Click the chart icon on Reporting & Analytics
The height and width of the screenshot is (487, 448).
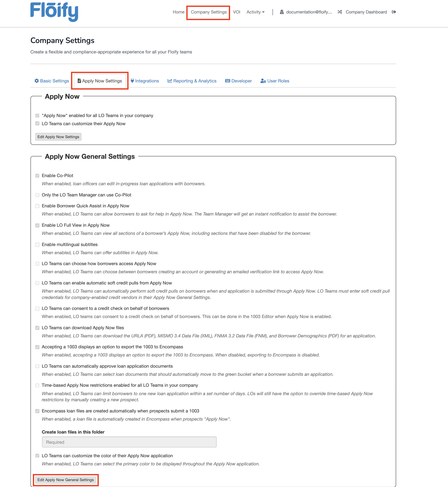pos(170,81)
